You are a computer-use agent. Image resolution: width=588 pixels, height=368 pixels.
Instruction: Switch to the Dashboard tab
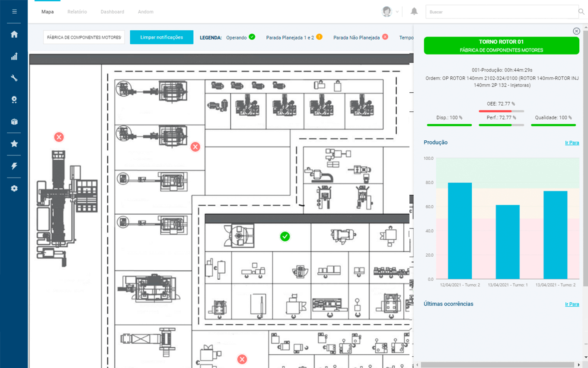112,12
